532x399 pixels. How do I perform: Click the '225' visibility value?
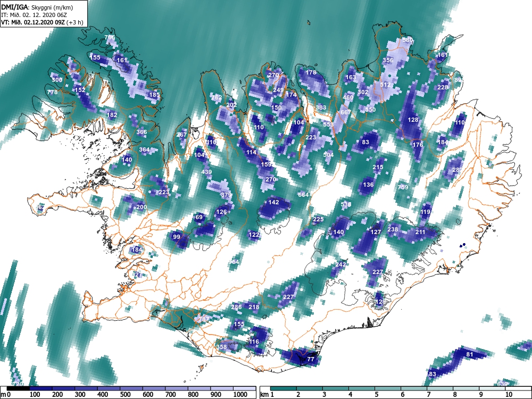(x=318, y=219)
